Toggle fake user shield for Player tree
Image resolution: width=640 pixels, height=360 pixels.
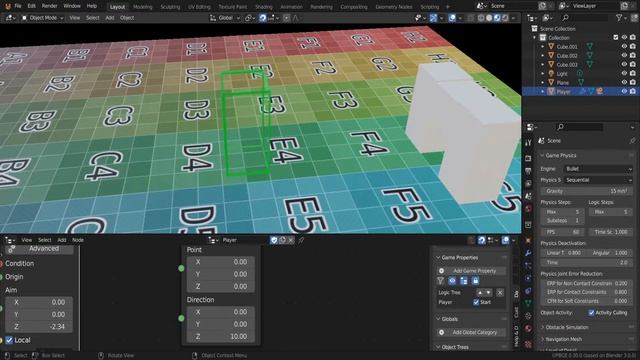click(x=274, y=240)
